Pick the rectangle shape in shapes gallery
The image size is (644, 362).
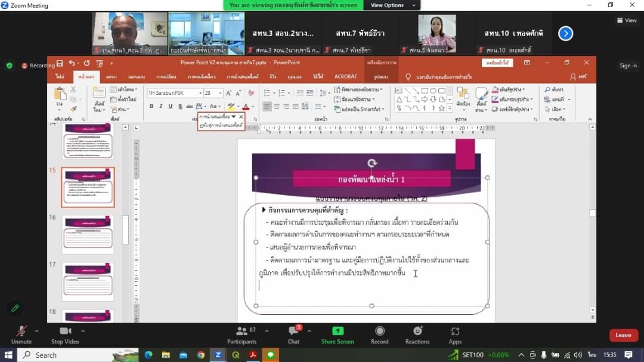[x=425, y=91]
